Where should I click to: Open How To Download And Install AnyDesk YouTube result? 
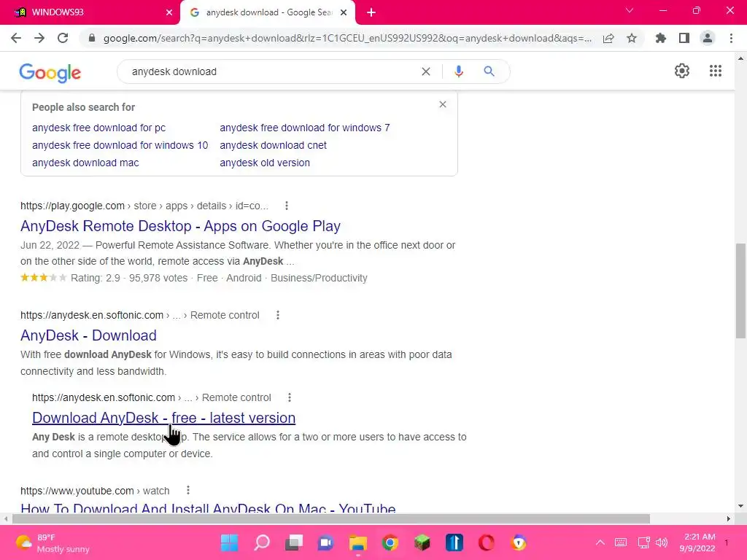(208, 507)
